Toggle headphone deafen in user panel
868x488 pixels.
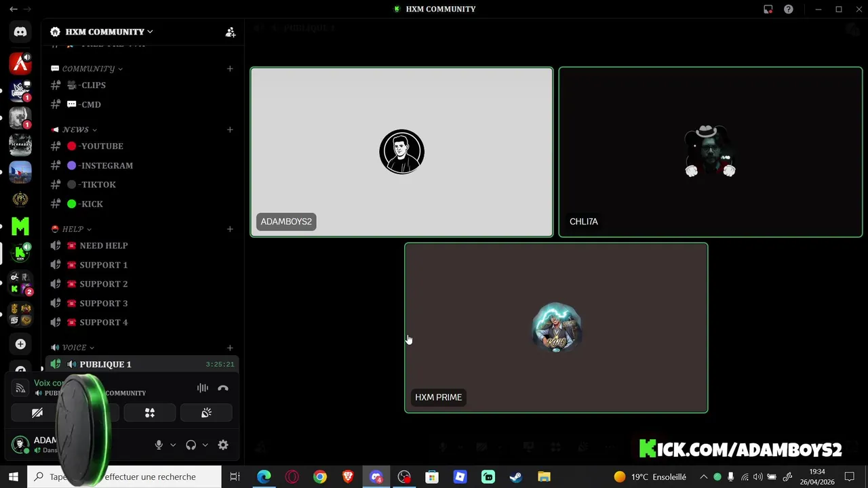click(191, 445)
